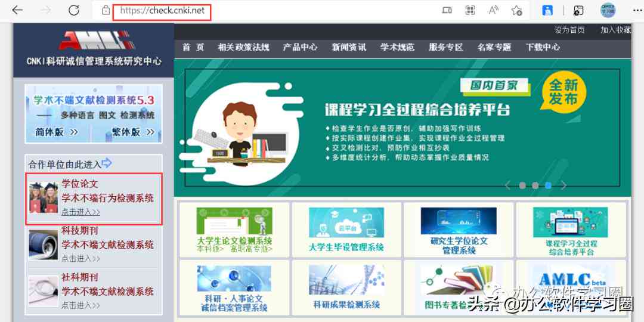Click 点击进入 under 学位论文
The width and height of the screenshot is (644, 322).
(80, 212)
